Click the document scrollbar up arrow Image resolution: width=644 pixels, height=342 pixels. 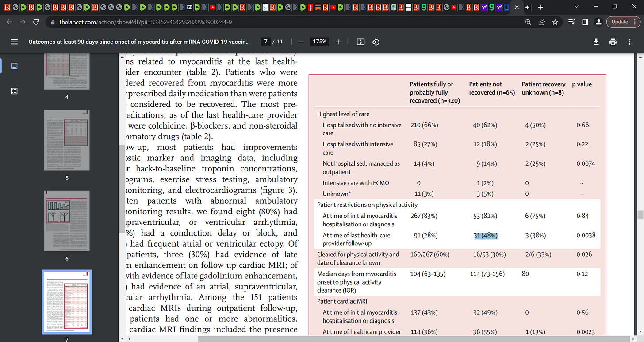[640, 57]
